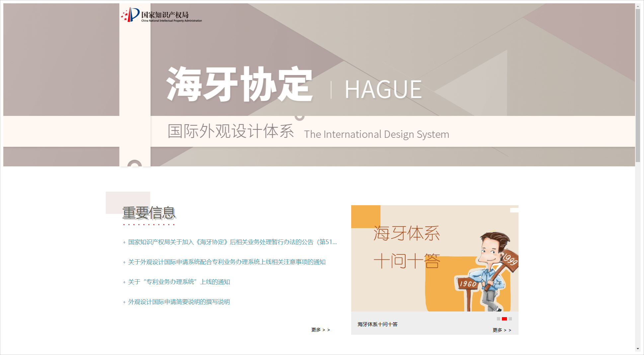The image size is (644, 355).
Task: Click the CNIPA logo in the header
Action: point(162,15)
